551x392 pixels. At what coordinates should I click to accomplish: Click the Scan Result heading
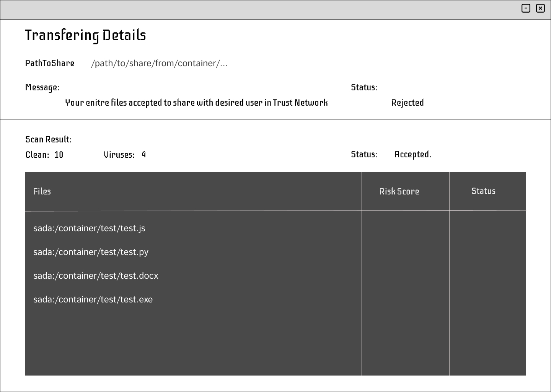click(x=48, y=139)
